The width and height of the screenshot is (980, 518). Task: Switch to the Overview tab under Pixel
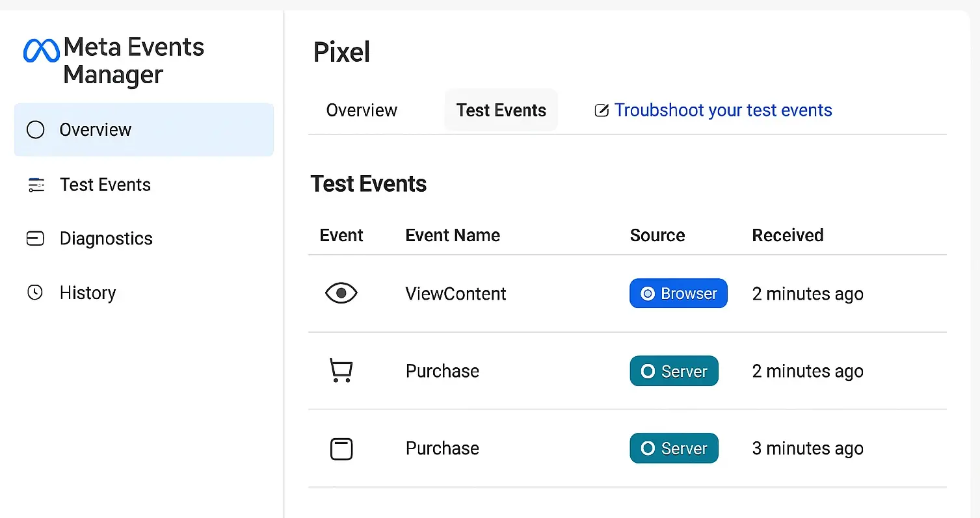pos(362,110)
